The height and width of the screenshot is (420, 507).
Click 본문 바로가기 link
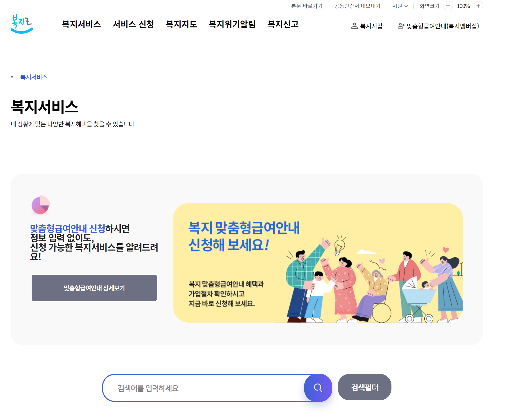[x=307, y=6]
